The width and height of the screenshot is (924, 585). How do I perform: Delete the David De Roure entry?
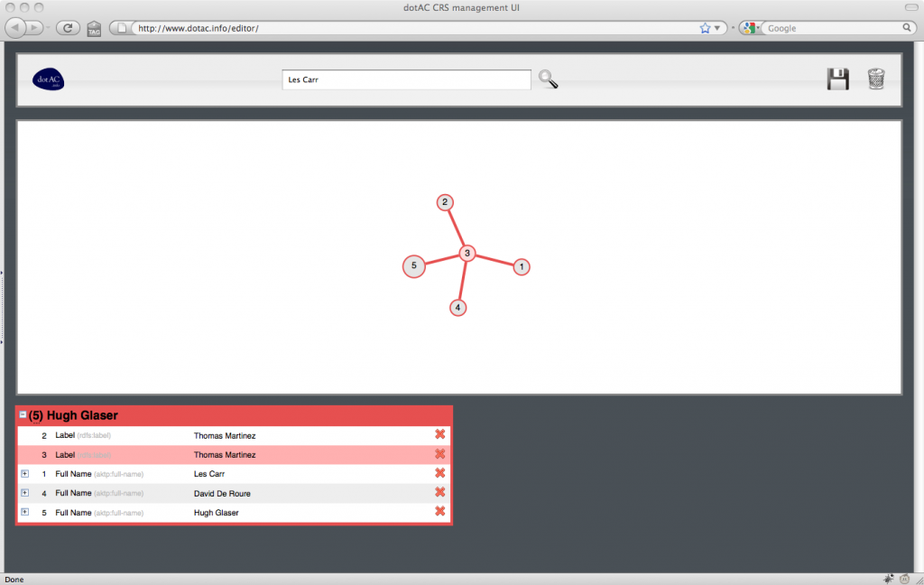pyautogui.click(x=440, y=493)
